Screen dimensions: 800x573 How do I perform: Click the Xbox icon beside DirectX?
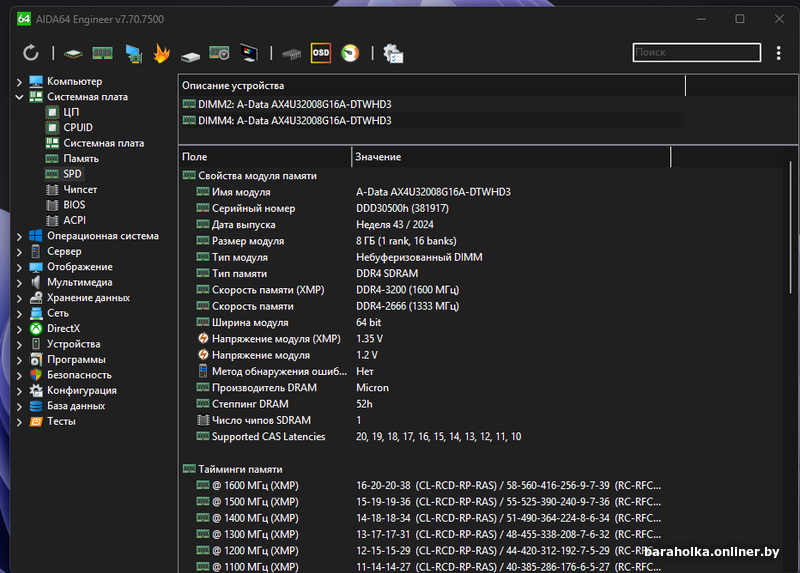(36, 329)
